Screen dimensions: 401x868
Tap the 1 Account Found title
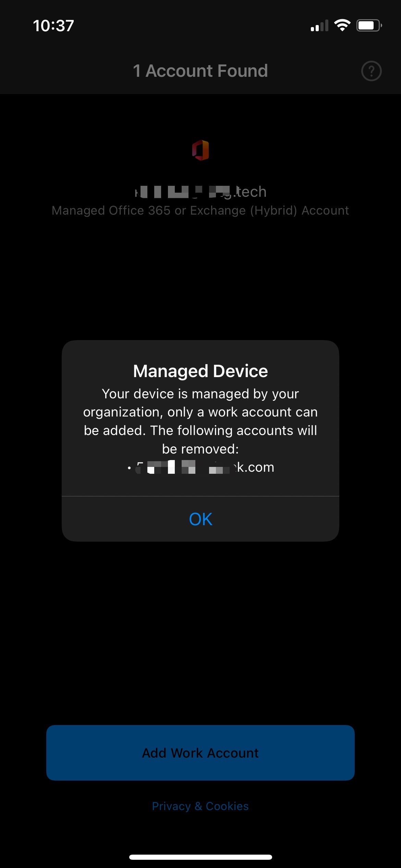click(x=200, y=71)
